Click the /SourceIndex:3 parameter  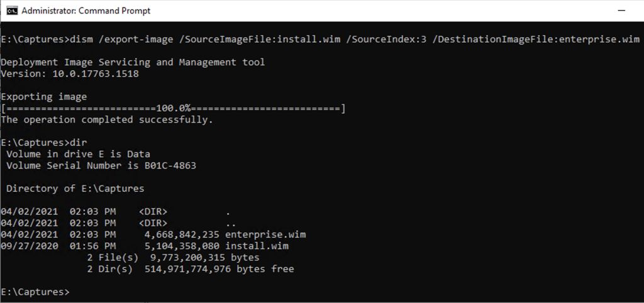387,40
